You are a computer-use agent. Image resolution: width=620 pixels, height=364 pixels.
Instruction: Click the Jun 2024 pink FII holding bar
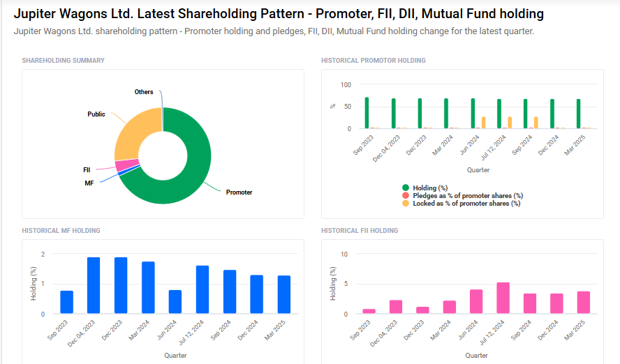coord(476,302)
